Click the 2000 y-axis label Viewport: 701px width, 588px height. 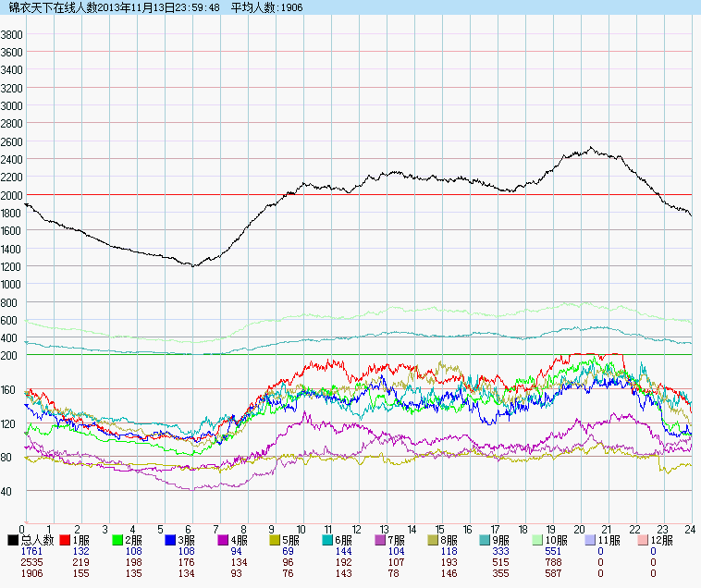(x=11, y=195)
